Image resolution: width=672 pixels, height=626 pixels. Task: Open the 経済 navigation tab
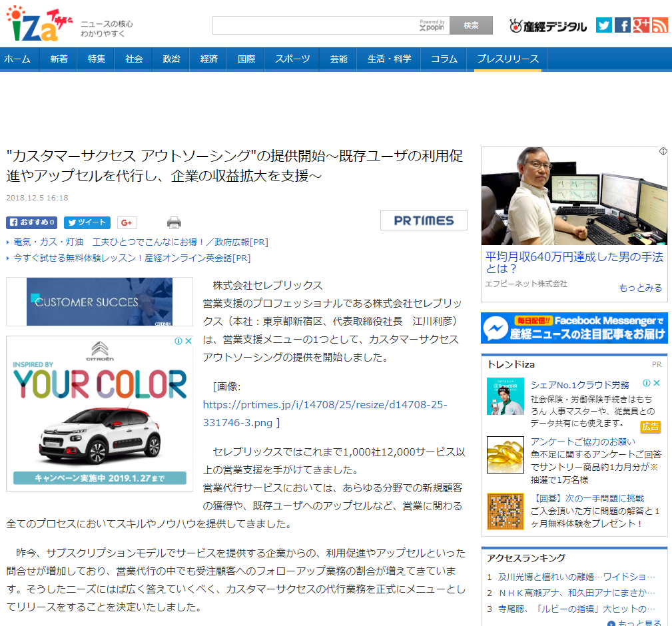pos(208,59)
